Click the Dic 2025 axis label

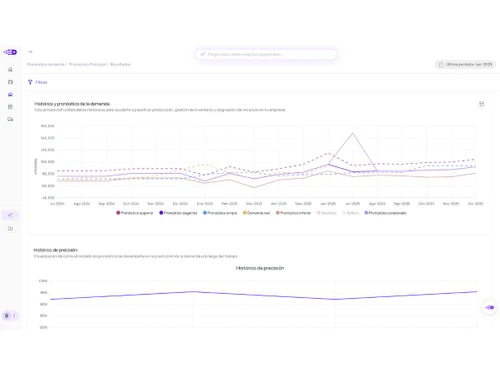coord(476,203)
